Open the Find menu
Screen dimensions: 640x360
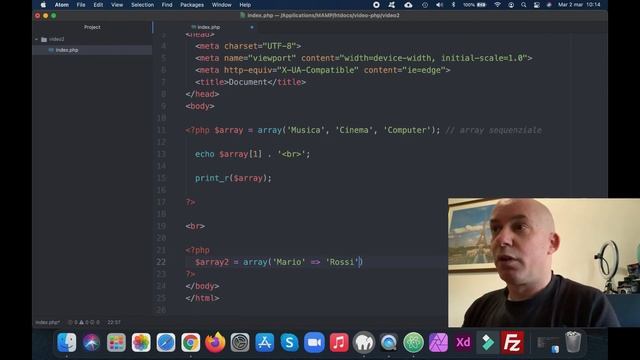click(x=167, y=5)
